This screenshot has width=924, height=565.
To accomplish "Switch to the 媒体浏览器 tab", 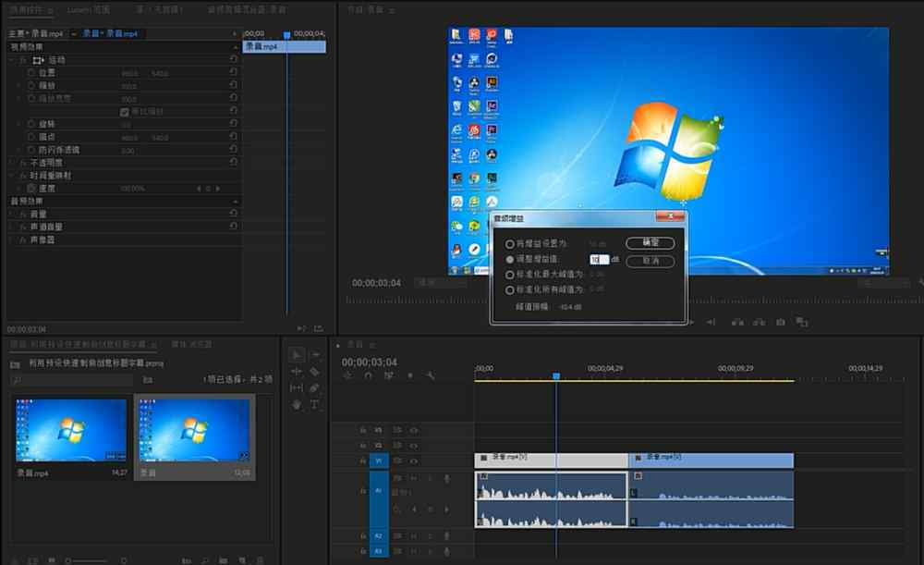I will point(191,344).
